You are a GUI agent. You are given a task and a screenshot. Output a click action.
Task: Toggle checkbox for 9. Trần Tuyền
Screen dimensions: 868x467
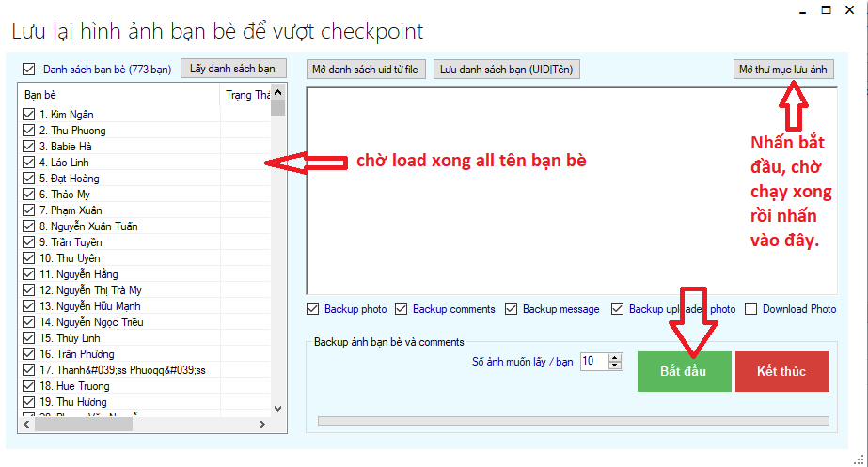tap(29, 242)
